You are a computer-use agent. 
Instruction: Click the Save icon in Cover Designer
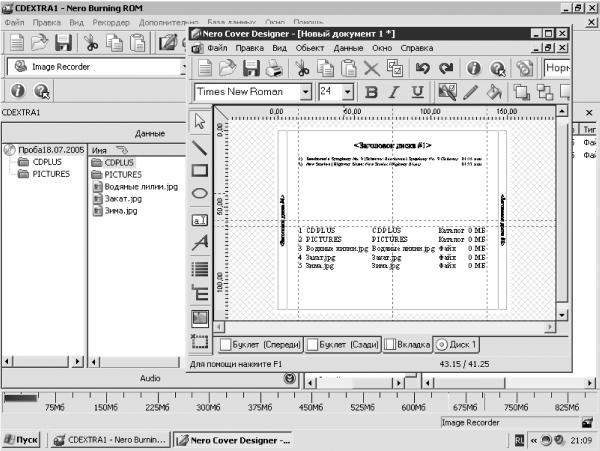point(251,68)
